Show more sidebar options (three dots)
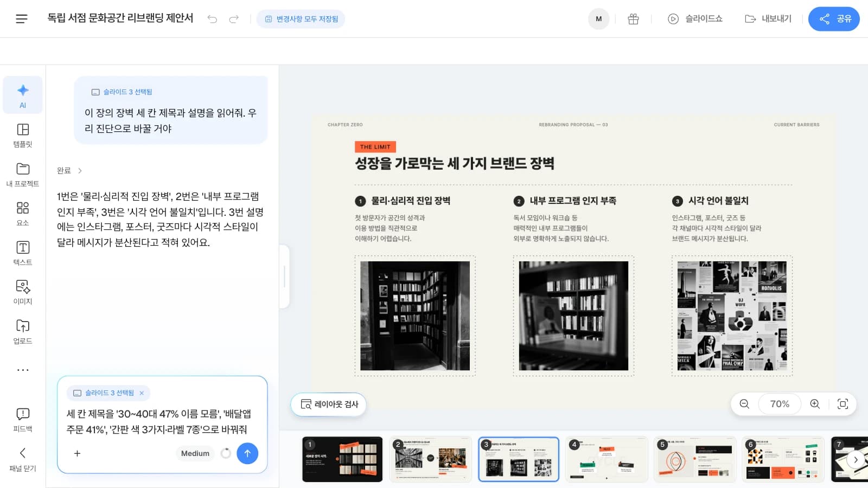Viewport: 868px width, 488px height. tap(23, 370)
